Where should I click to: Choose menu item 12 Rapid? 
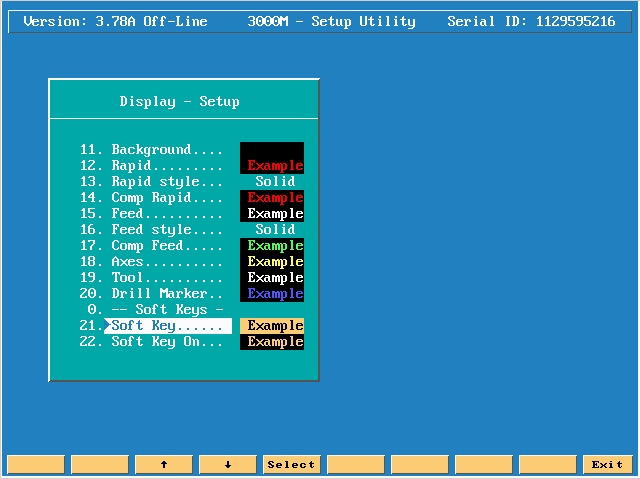tap(151, 166)
